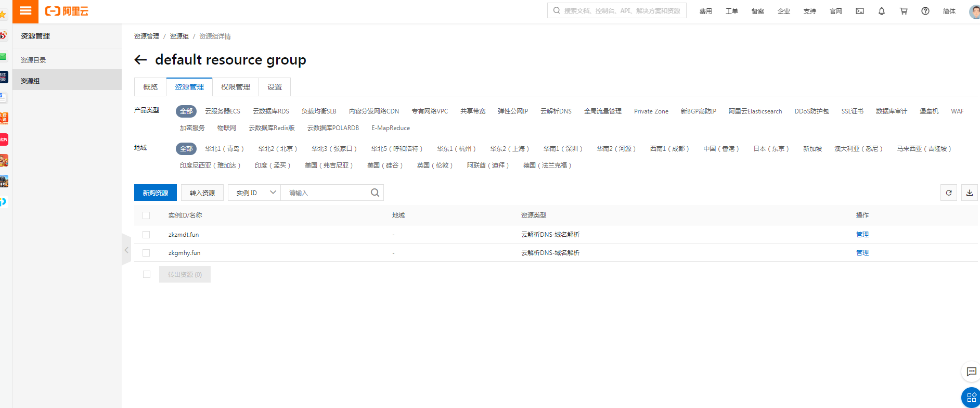Select 全部 product type filter
Viewport: 980px width, 408px height.
(x=186, y=111)
